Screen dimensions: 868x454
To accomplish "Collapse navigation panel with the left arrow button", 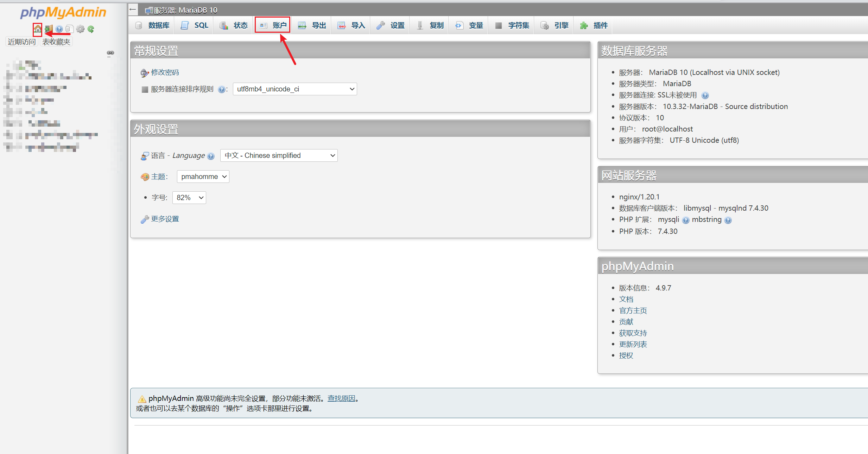I will point(133,9).
